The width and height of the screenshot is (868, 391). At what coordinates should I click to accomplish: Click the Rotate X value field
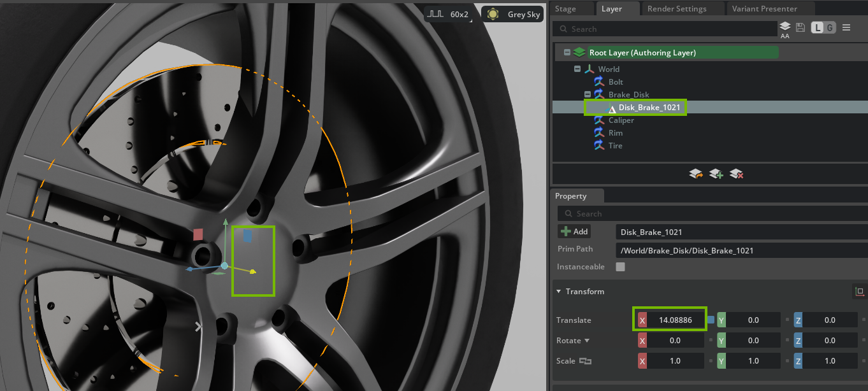676,341
